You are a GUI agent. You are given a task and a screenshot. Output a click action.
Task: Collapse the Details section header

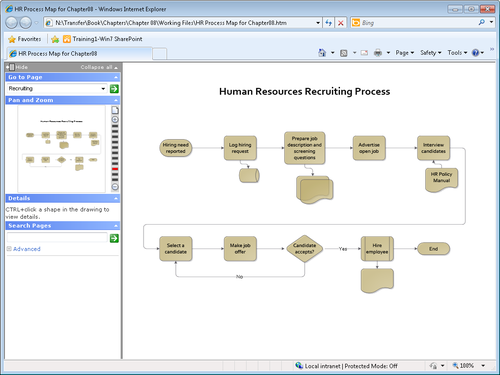click(x=116, y=198)
